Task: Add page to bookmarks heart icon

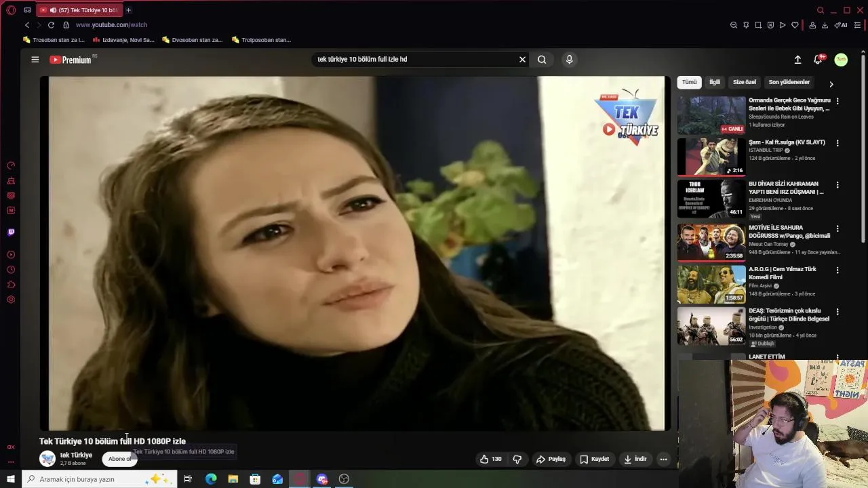Action: (795, 25)
